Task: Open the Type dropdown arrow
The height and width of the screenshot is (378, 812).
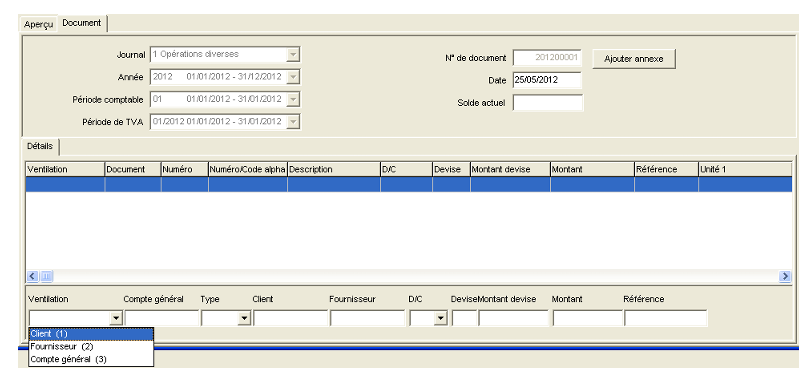Action: click(x=244, y=318)
